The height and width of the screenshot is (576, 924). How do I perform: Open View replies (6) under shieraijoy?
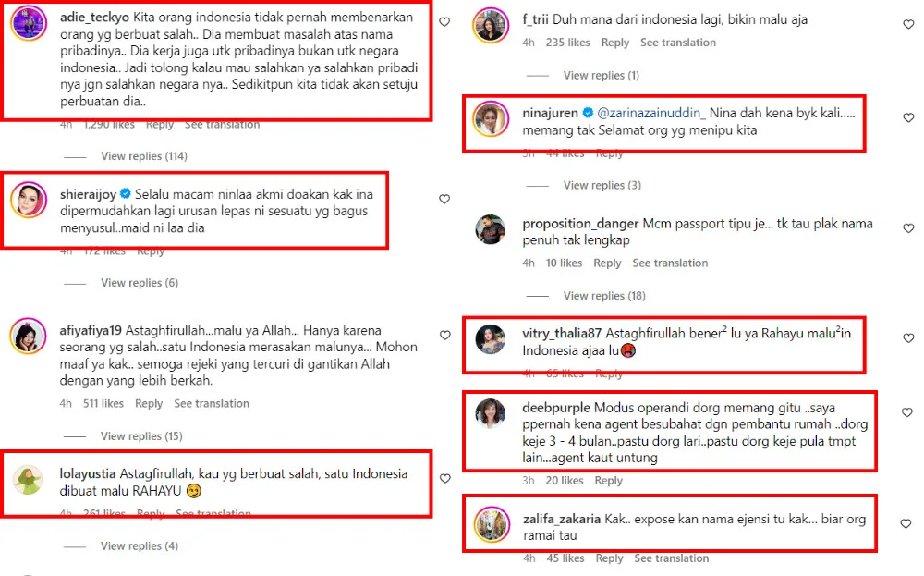coord(140,283)
